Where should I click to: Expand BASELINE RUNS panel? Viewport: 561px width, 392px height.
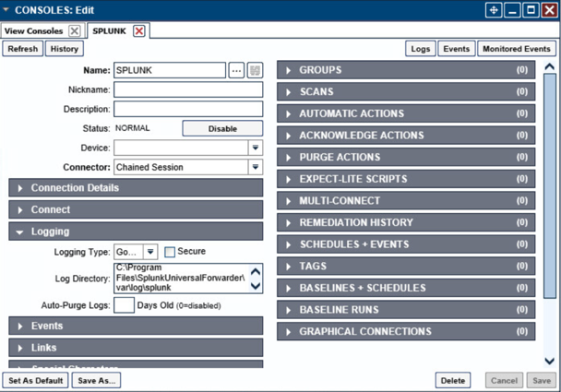coord(406,310)
